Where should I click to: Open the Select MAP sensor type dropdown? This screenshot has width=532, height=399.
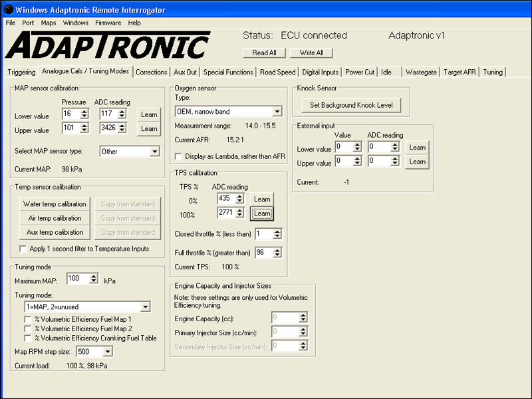[155, 152]
